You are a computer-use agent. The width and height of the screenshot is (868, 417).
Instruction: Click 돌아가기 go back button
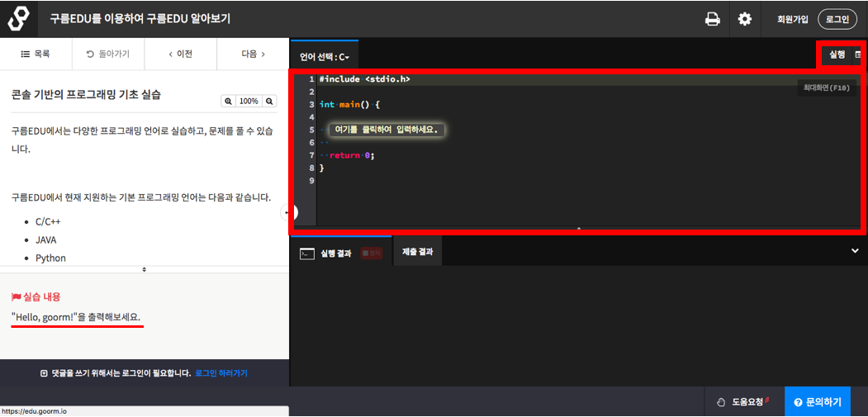point(108,54)
